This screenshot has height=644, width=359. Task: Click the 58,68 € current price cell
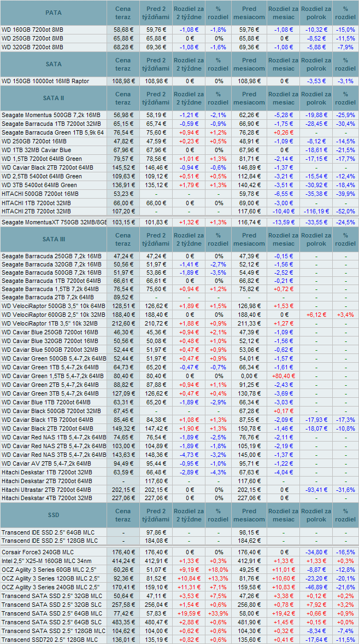pyautogui.click(x=123, y=30)
